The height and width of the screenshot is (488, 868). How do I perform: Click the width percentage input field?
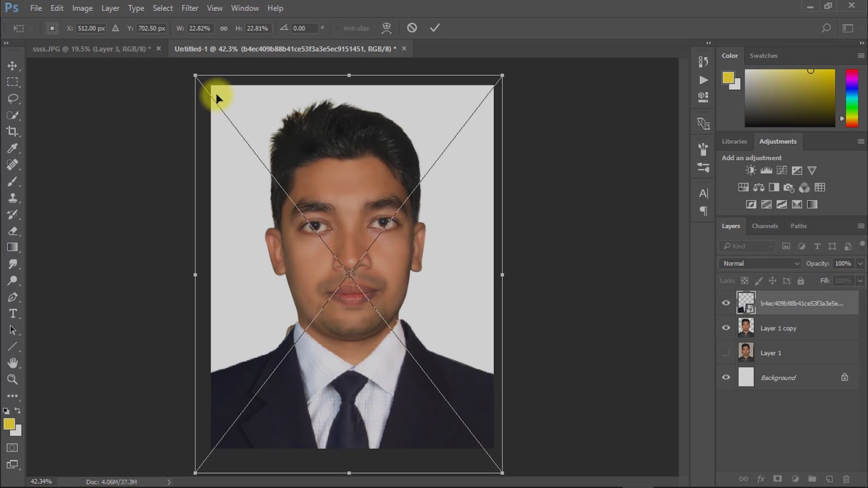coord(200,28)
